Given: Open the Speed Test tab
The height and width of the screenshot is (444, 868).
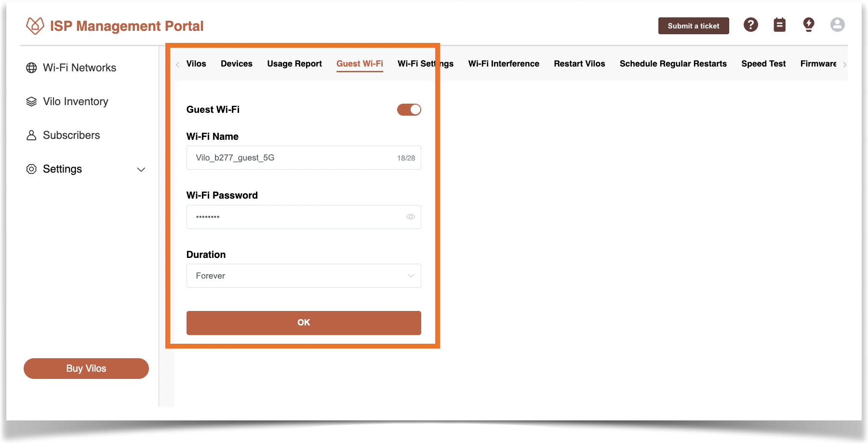Looking at the screenshot, I should click(763, 64).
